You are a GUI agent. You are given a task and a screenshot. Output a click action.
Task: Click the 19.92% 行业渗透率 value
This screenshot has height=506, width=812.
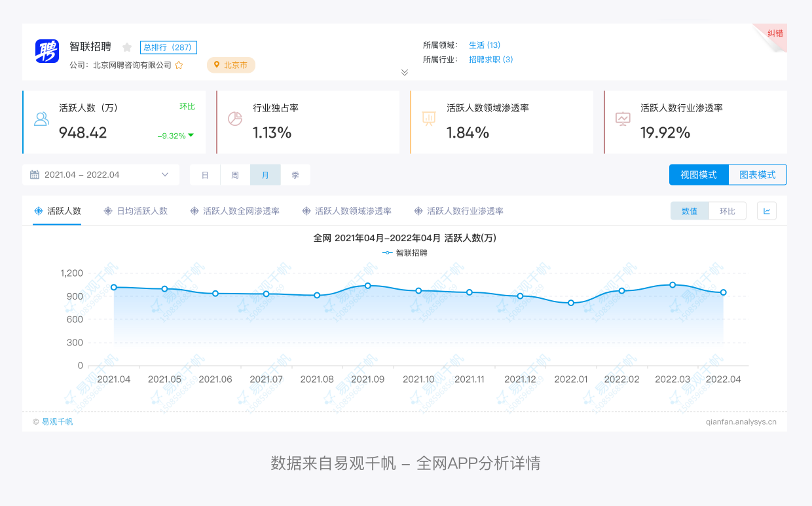pyautogui.click(x=665, y=132)
